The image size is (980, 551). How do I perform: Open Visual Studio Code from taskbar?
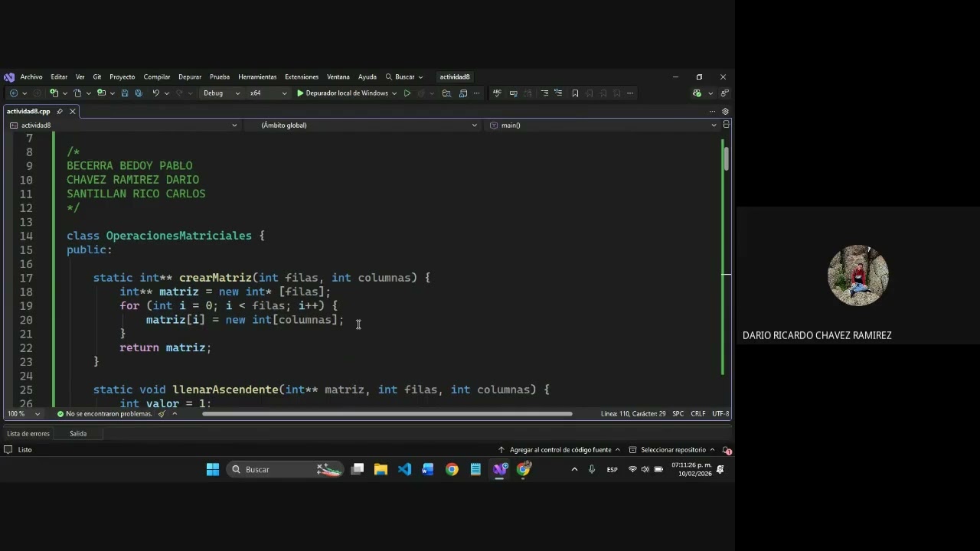[x=404, y=469]
